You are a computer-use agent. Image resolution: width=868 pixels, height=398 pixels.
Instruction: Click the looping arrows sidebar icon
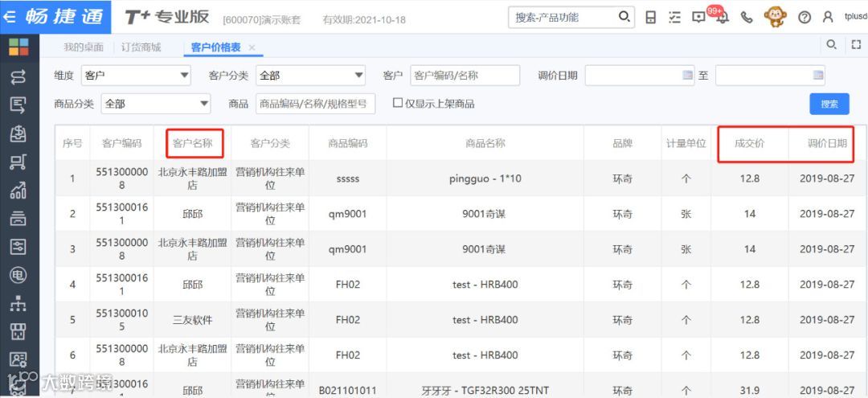point(18,77)
